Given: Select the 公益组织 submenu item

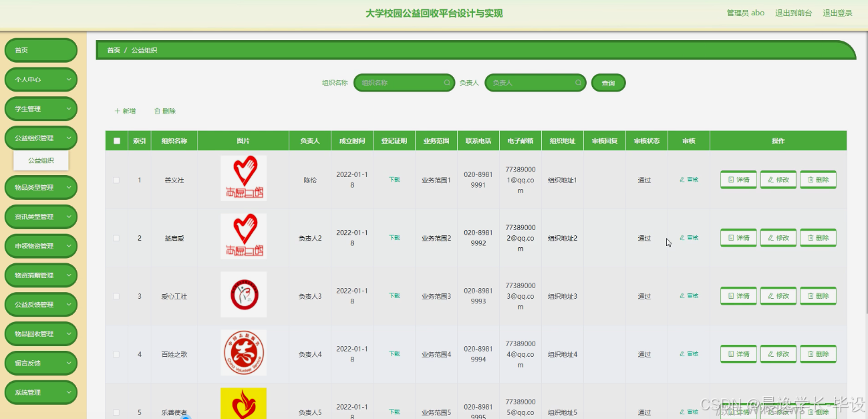Looking at the screenshot, I should coord(41,160).
